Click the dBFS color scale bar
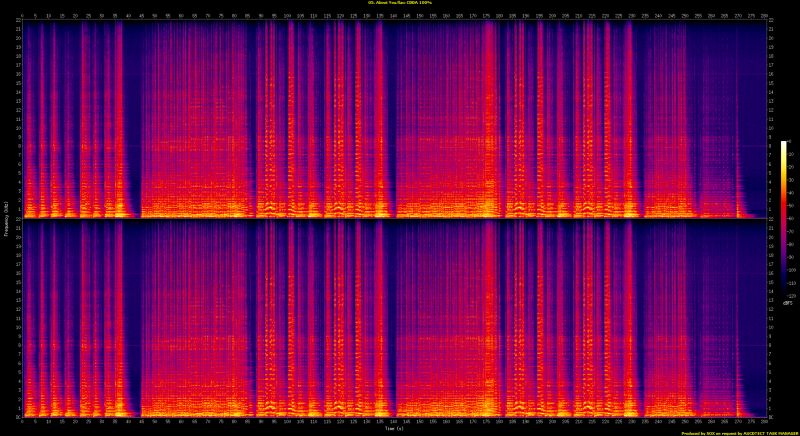Screen dimensions: 800x436 pyautogui.click(x=785, y=220)
